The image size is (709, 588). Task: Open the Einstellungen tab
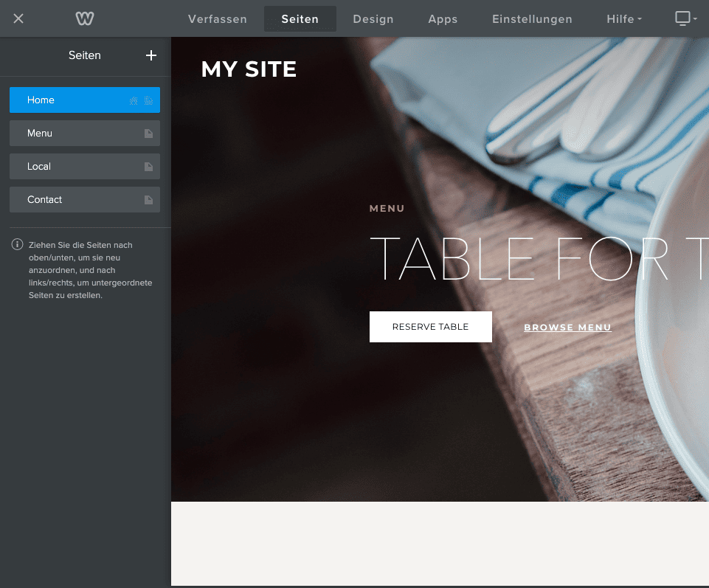(x=532, y=19)
